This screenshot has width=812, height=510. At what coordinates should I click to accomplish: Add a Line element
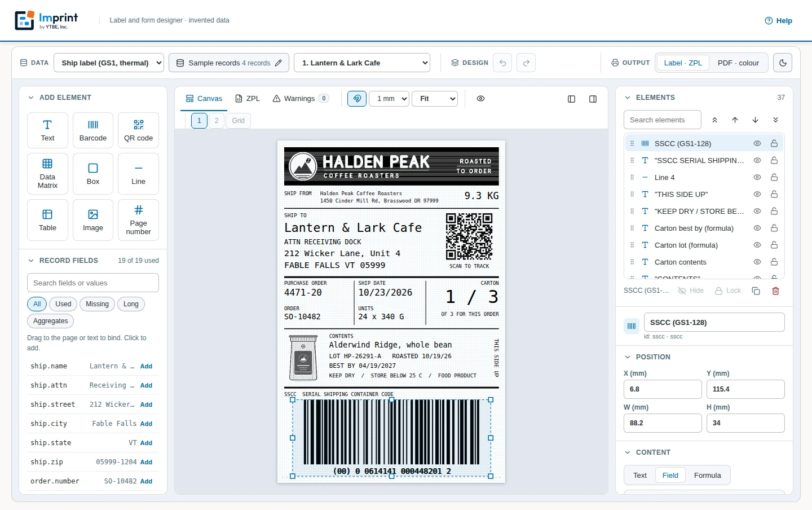[138, 174]
